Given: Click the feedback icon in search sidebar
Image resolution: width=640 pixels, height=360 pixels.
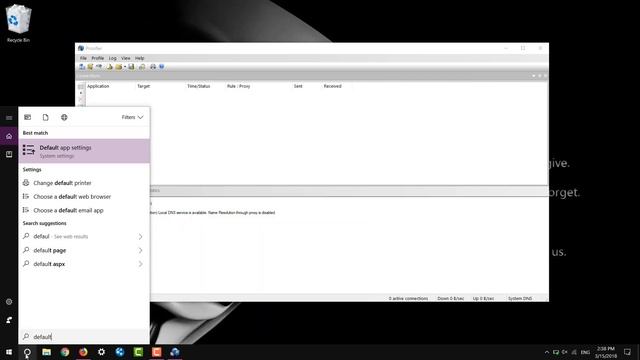Looking at the screenshot, I should pyautogui.click(x=9, y=320).
